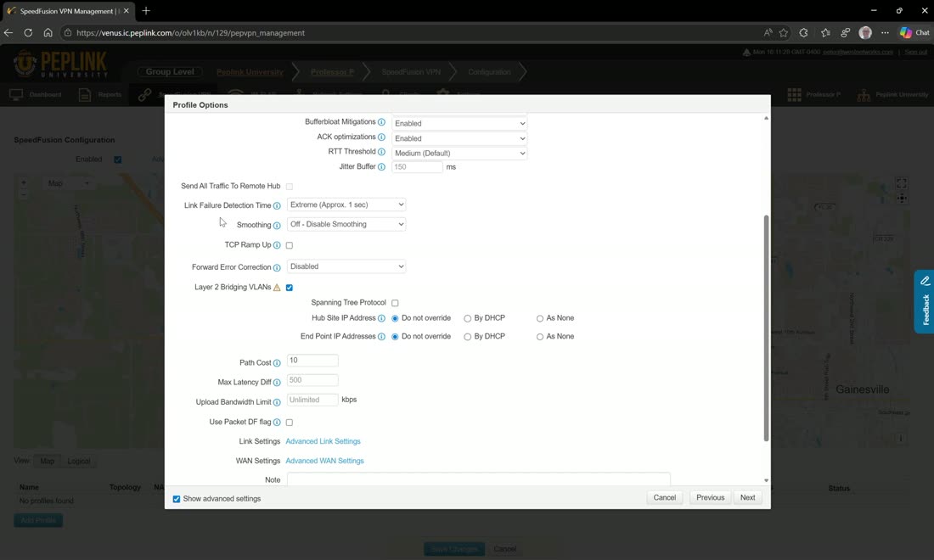Click the Max Latency Diff field
This screenshot has height=560, width=934.
click(312, 380)
